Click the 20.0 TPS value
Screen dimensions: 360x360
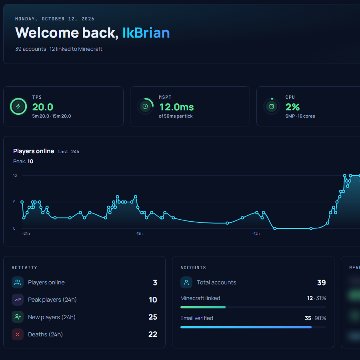(43, 107)
